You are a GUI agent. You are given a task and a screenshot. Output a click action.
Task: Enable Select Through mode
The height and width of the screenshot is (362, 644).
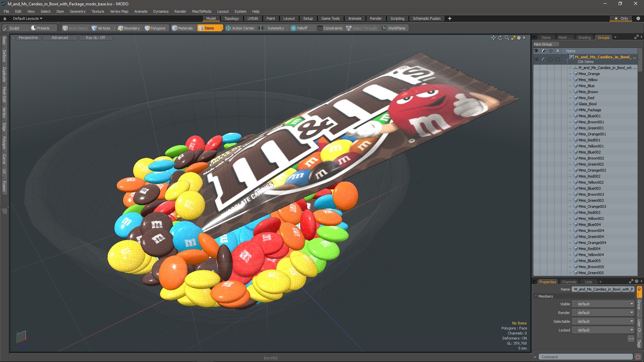(362, 28)
